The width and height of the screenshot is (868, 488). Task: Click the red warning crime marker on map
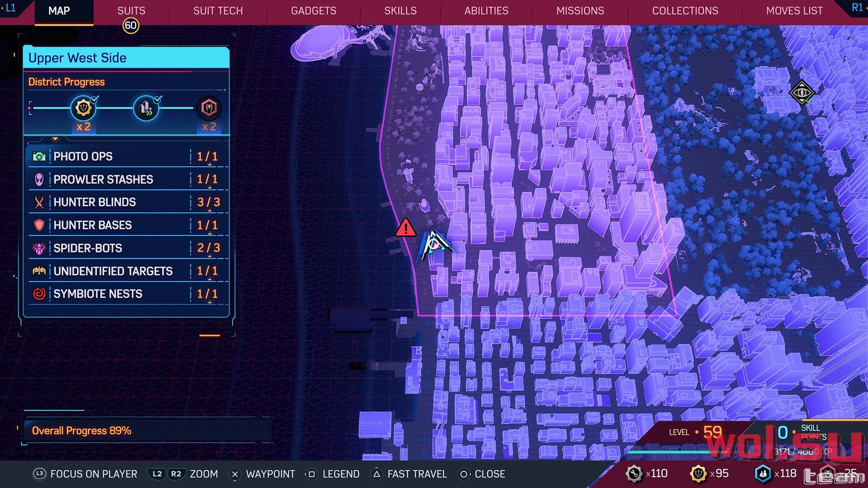pos(406,228)
